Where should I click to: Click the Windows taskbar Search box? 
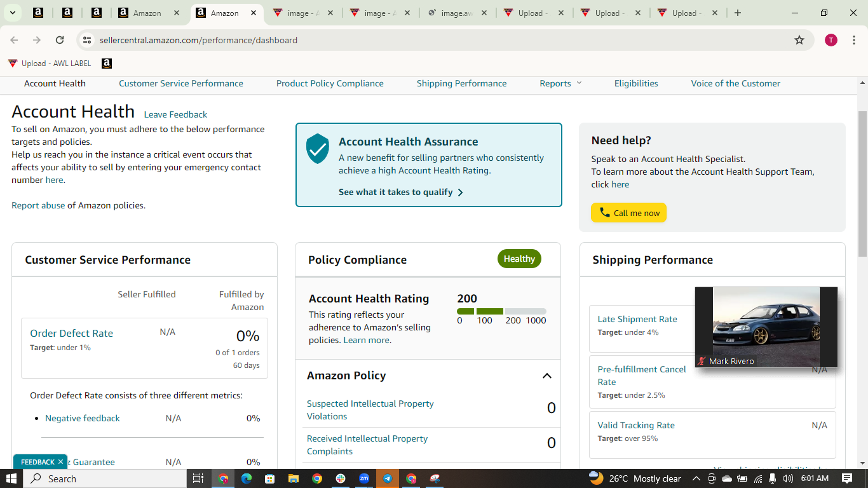(105, 478)
